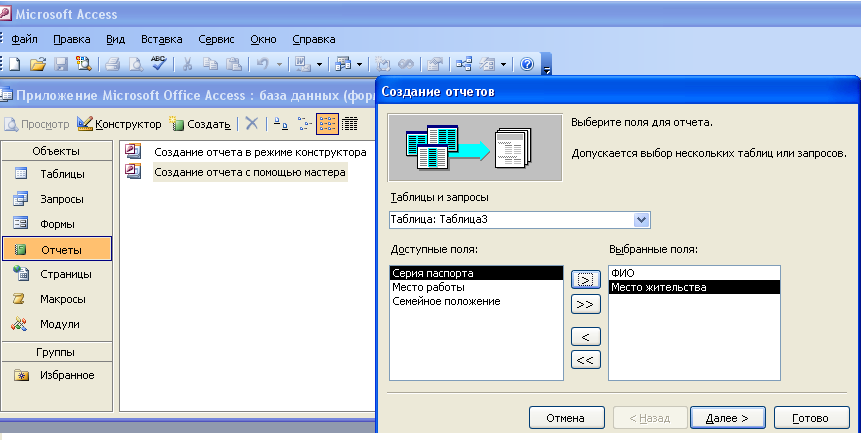Open the New Object dropdown arrow
This screenshot has width=861, height=440.
504,65
